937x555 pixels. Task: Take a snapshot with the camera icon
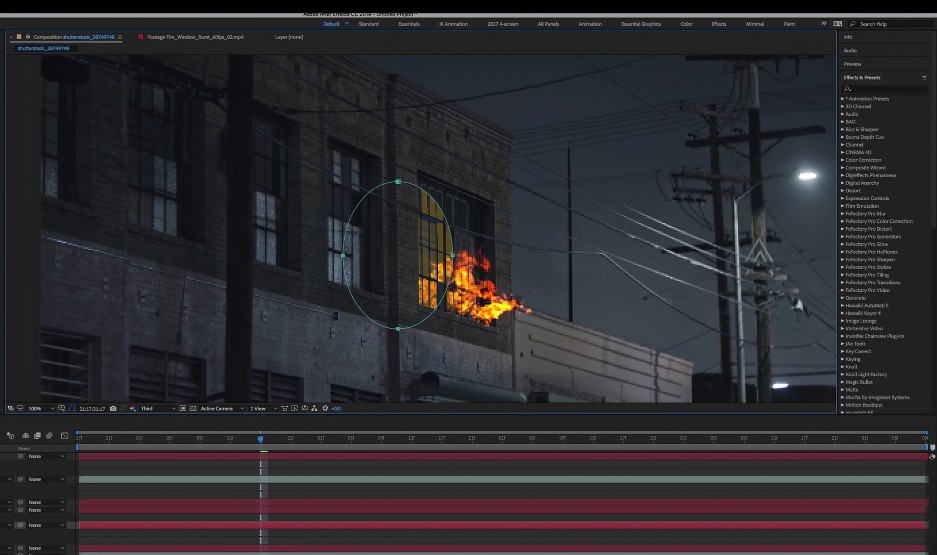tap(113, 409)
